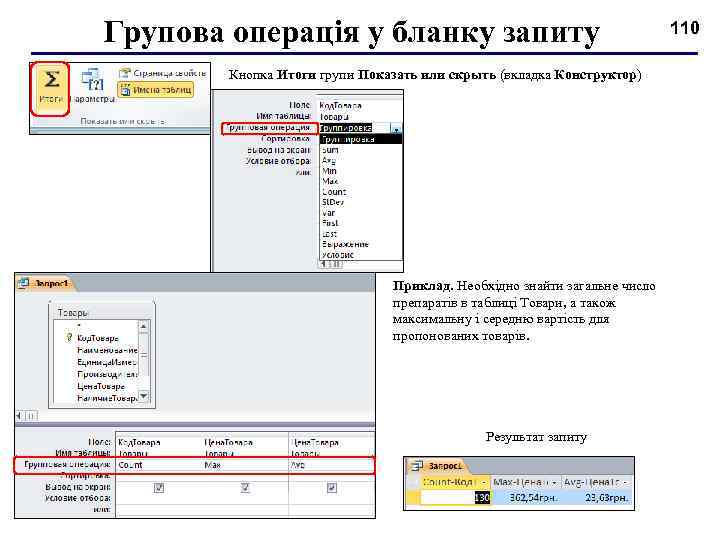
Task: Select Группировка in the dropdown list
Action: tap(360, 139)
